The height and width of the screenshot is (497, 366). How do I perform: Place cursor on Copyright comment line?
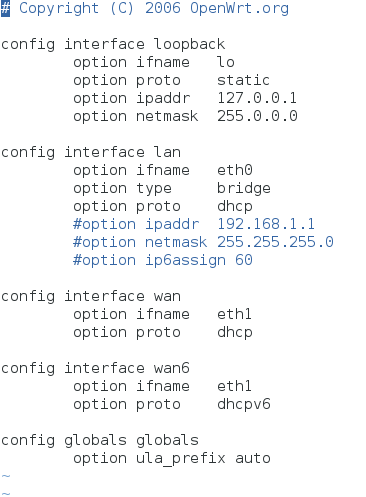[x=145, y=9]
